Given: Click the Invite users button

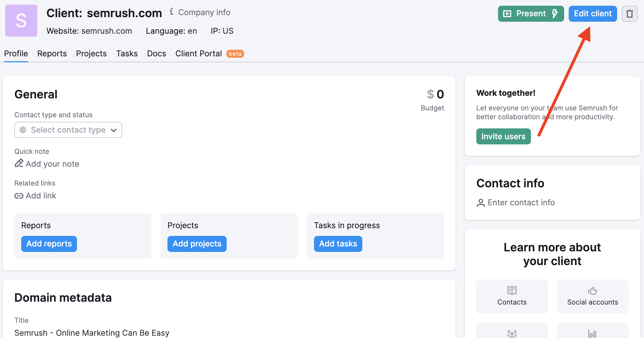Looking at the screenshot, I should (x=503, y=136).
